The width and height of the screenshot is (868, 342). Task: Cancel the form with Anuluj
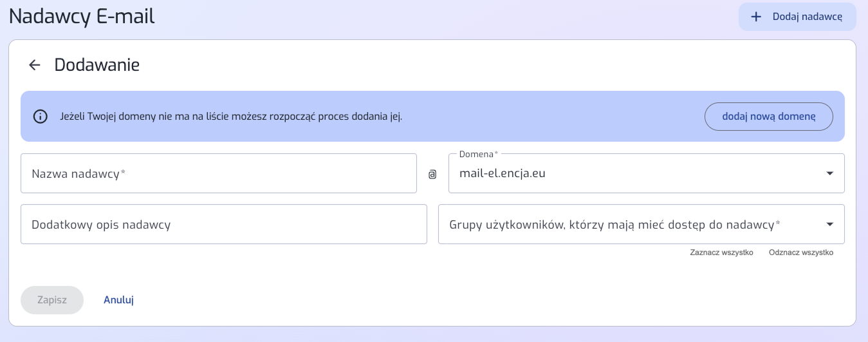(118, 300)
